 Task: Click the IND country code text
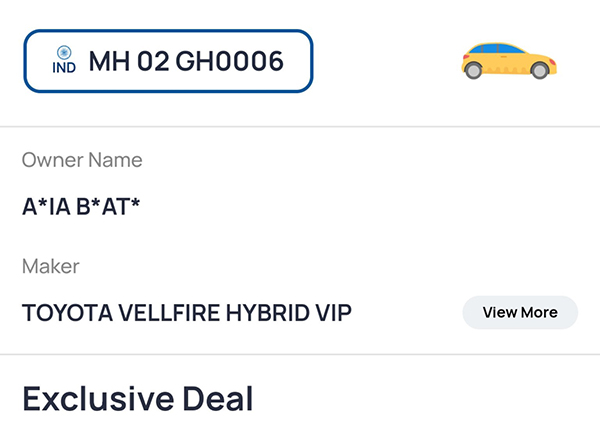pos(63,68)
